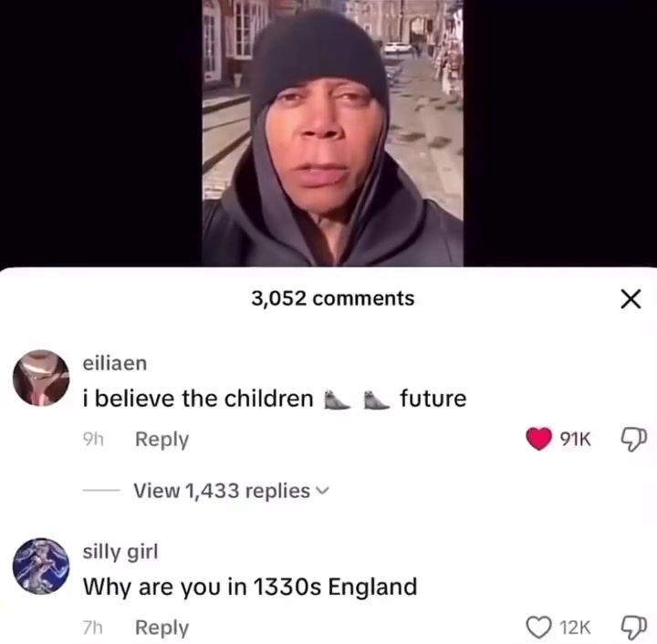Open silly girl username link

pyautogui.click(x=120, y=551)
